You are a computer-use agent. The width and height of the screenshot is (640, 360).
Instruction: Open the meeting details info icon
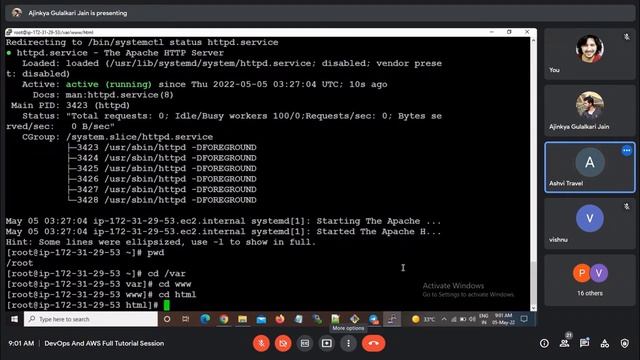point(544,343)
